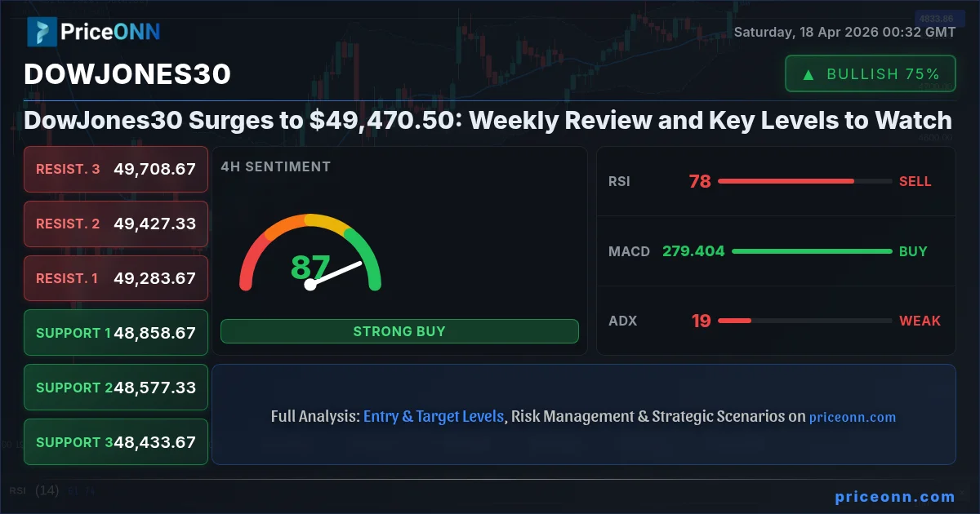This screenshot has width=980, height=514.
Task: Open the BULLISH 75% badge
Action: coord(871,74)
